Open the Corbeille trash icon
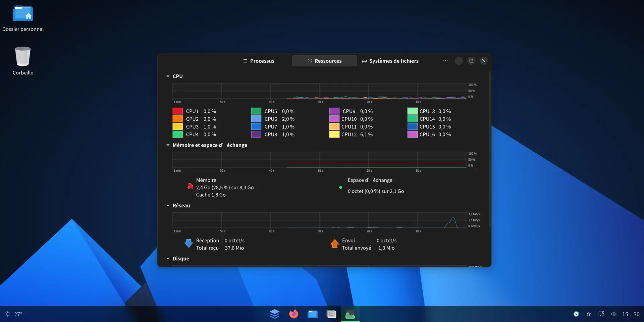Screen dimensions: 644x322 click(x=23, y=61)
